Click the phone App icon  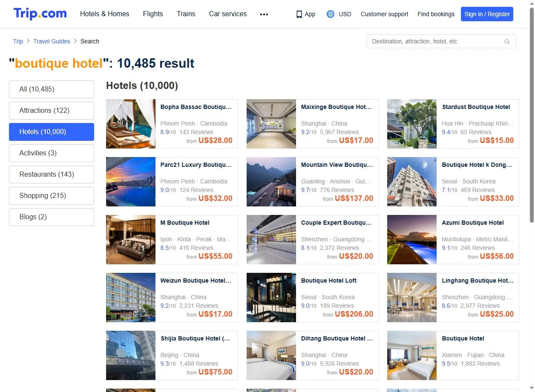click(x=299, y=14)
